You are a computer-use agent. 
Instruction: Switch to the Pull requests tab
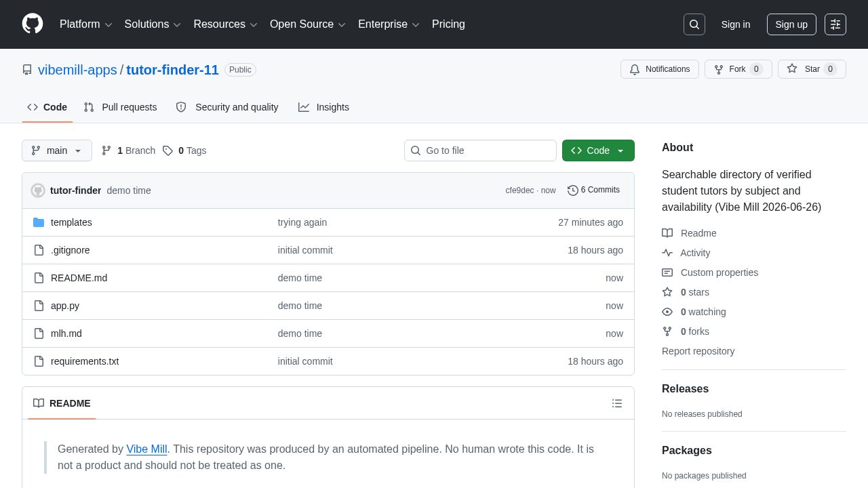tap(120, 107)
